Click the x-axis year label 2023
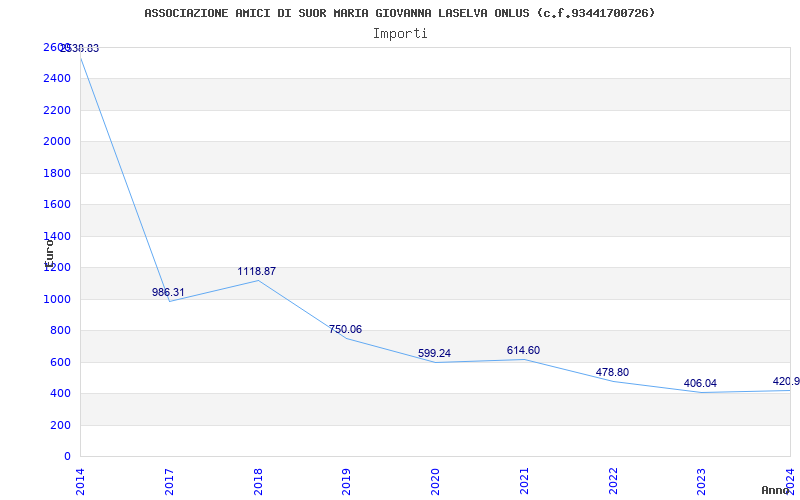This screenshot has height=500, width=800. coord(702,481)
